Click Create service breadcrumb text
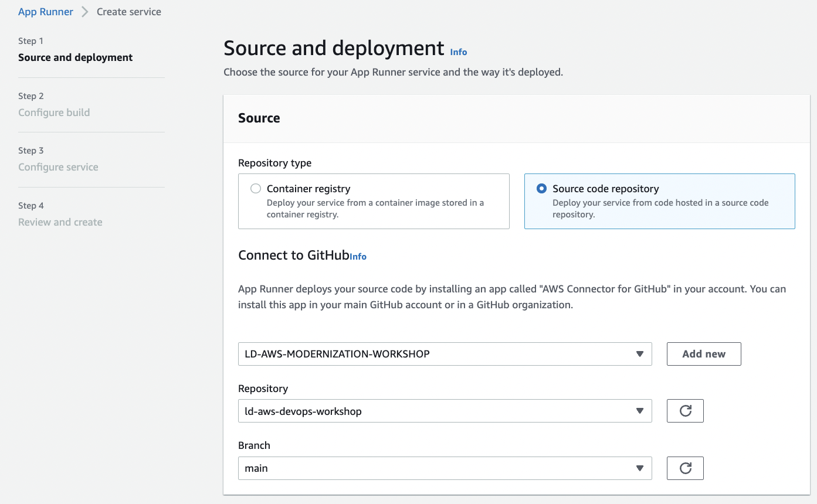This screenshot has width=817, height=504. [x=129, y=12]
